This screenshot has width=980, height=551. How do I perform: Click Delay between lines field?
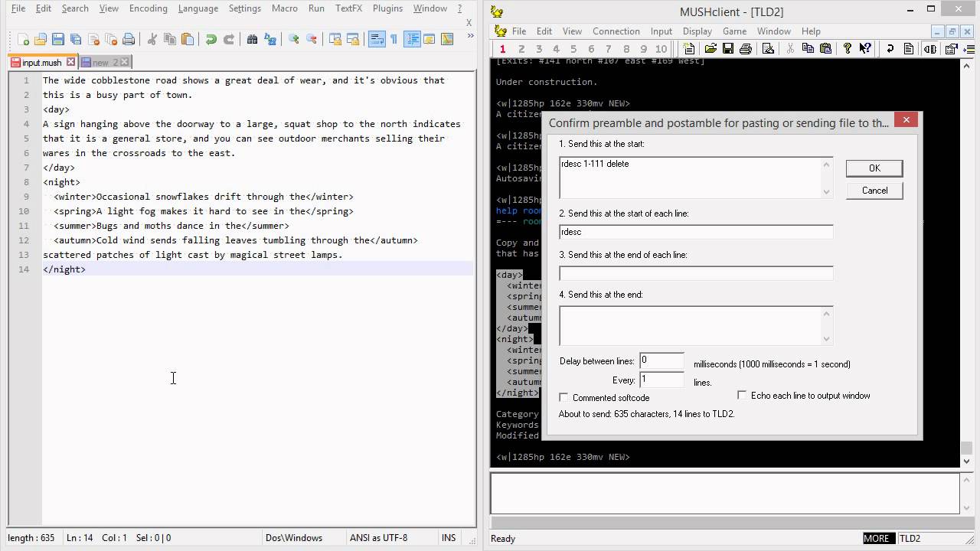pos(661,360)
